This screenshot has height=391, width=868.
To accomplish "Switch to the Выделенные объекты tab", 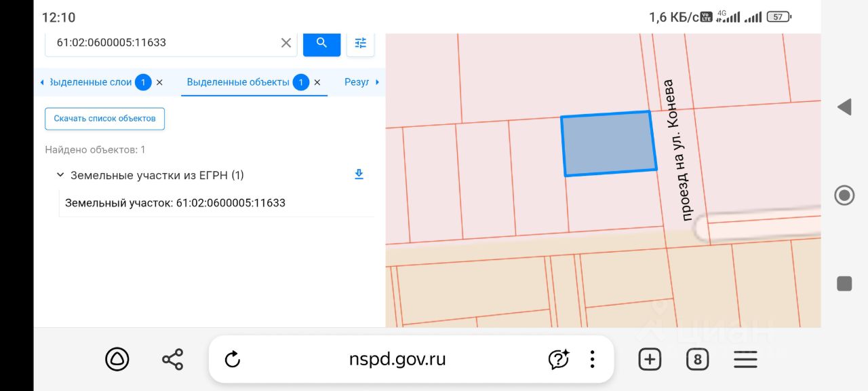I will [238, 82].
